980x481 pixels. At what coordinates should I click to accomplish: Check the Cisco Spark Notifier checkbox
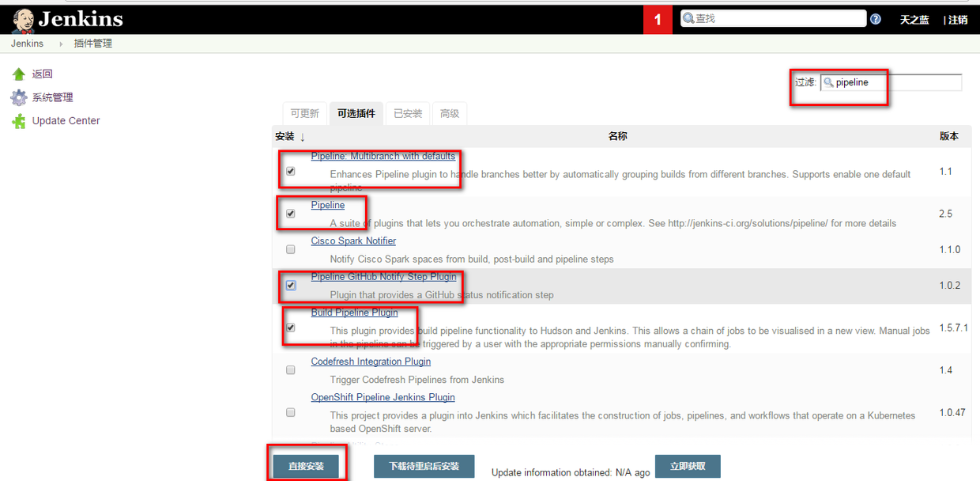click(x=291, y=249)
